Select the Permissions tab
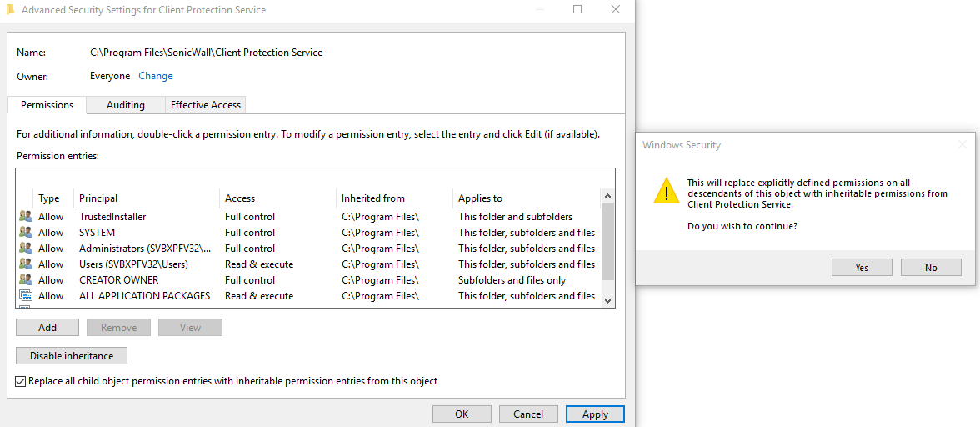Image resolution: width=980 pixels, height=427 pixels. (x=47, y=105)
